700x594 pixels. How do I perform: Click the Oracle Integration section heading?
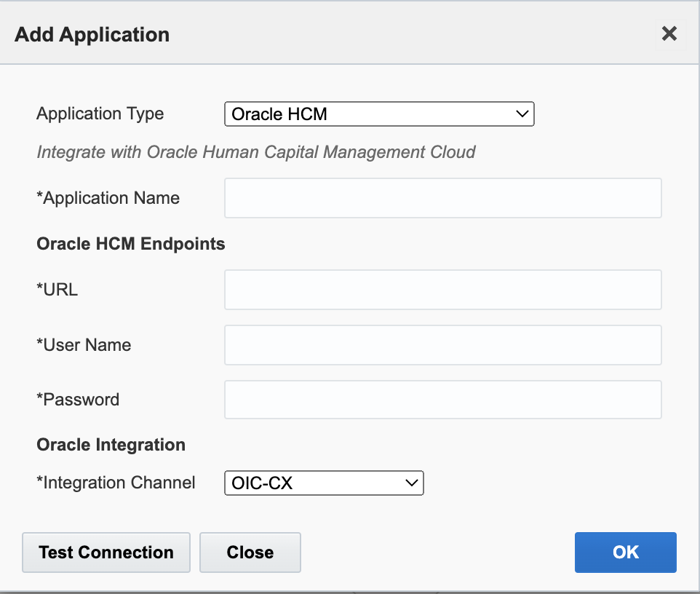(x=111, y=444)
